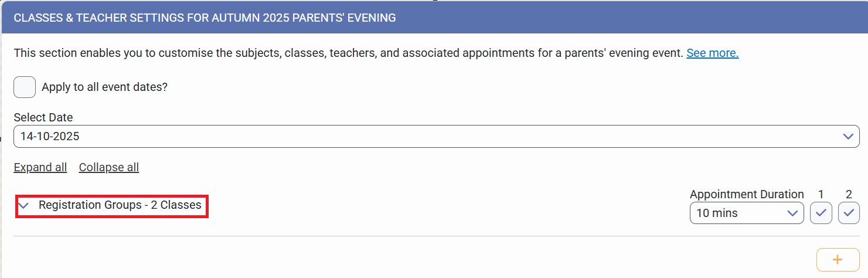Open the See more link
This screenshot has width=868, height=278.
pyautogui.click(x=712, y=53)
